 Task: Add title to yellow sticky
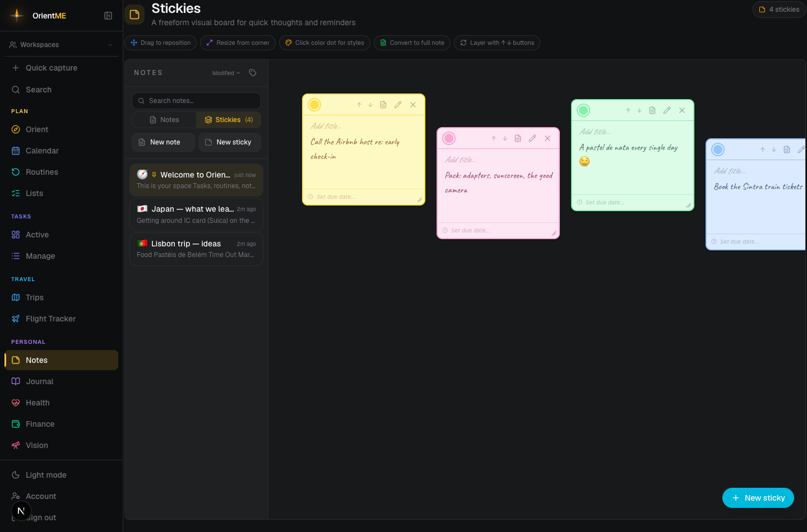(x=326, y=126)
